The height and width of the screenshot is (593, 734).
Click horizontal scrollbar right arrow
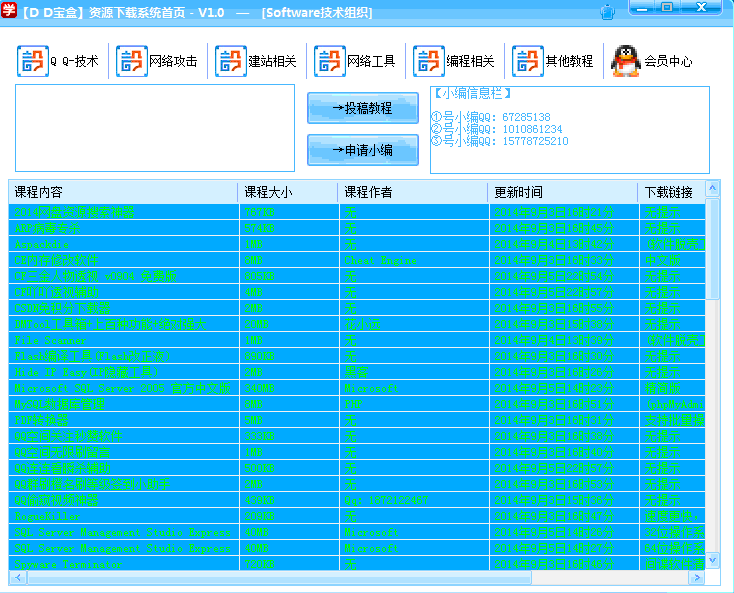tap(697, 578)
